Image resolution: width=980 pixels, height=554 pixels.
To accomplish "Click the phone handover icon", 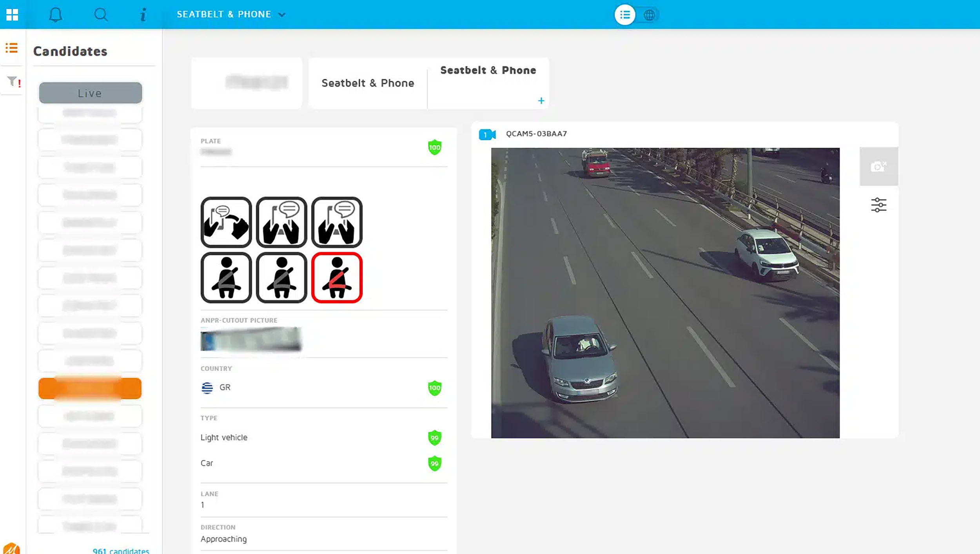I will [x=226, y=222].
